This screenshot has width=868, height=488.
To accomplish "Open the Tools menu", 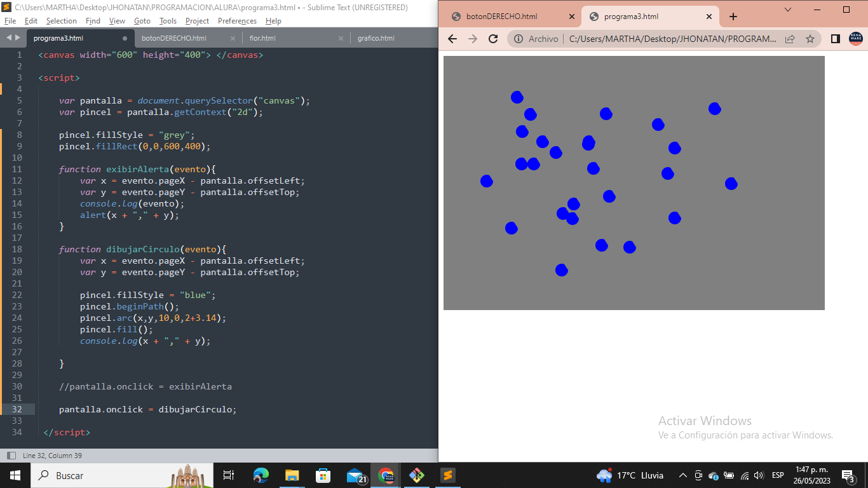I will [x=168, y=21].
